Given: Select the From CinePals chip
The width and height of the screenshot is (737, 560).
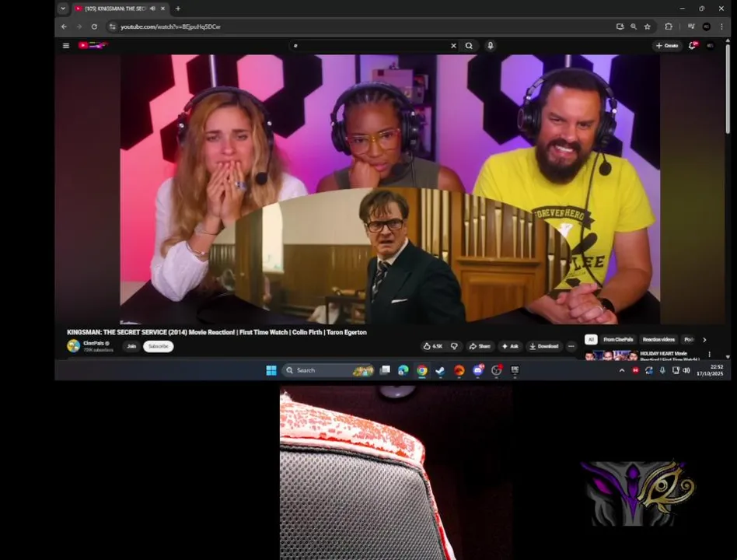Looking at the screenshot, I should pos(618,339).
